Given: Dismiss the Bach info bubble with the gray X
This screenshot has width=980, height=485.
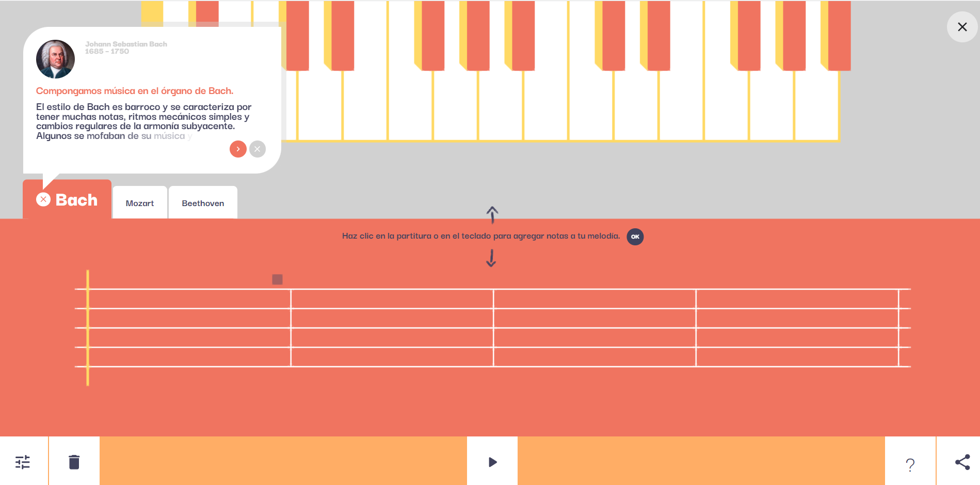Looking at the screenshot, I should tap(258, 149).
